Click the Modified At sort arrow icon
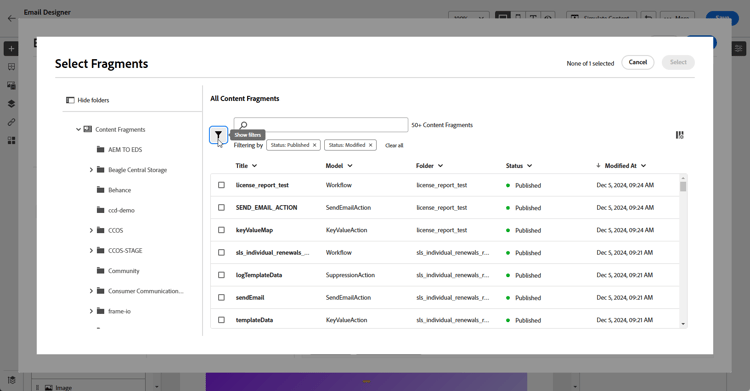 click(598, 166)
